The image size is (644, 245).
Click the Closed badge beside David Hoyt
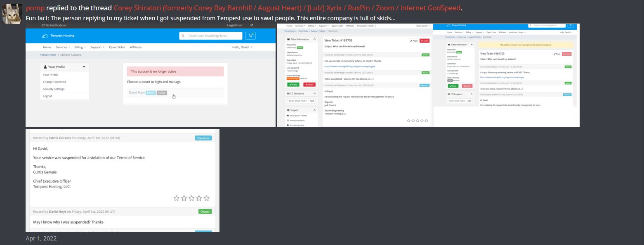pyautogui.click(x=162, y=93)
